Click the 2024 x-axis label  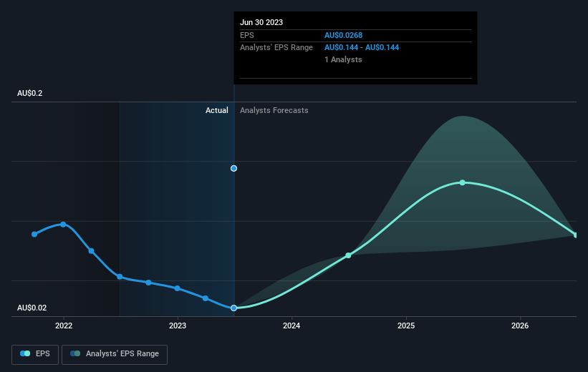[291, 325]
